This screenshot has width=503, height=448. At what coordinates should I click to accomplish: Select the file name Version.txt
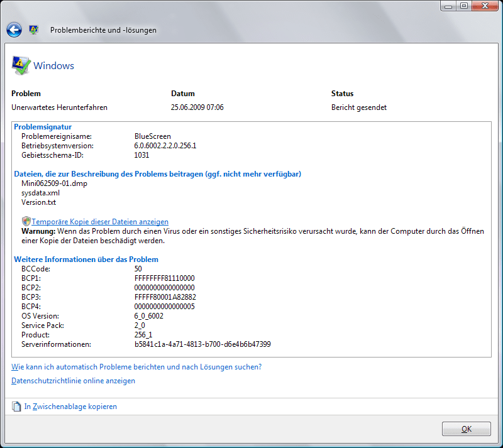pos(38,202)
